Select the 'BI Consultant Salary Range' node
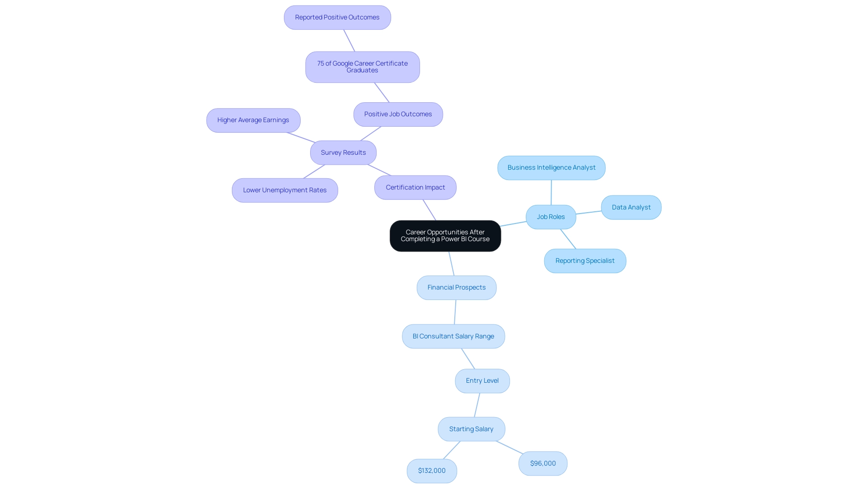868x490 pixels. pyautogui.click(x=453, y=335)
